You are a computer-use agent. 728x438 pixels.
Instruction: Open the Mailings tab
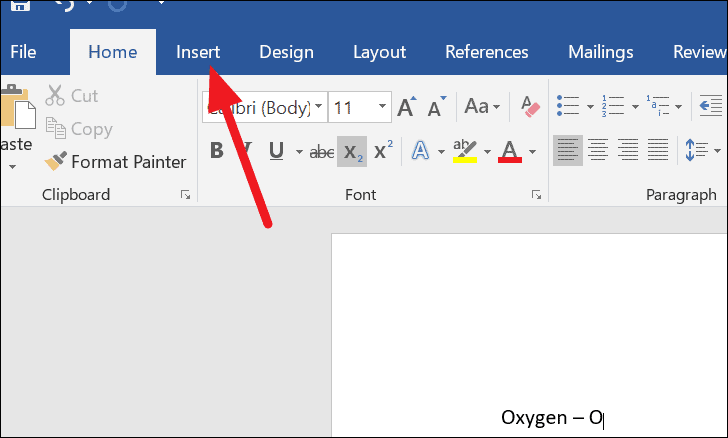point(601,52)
